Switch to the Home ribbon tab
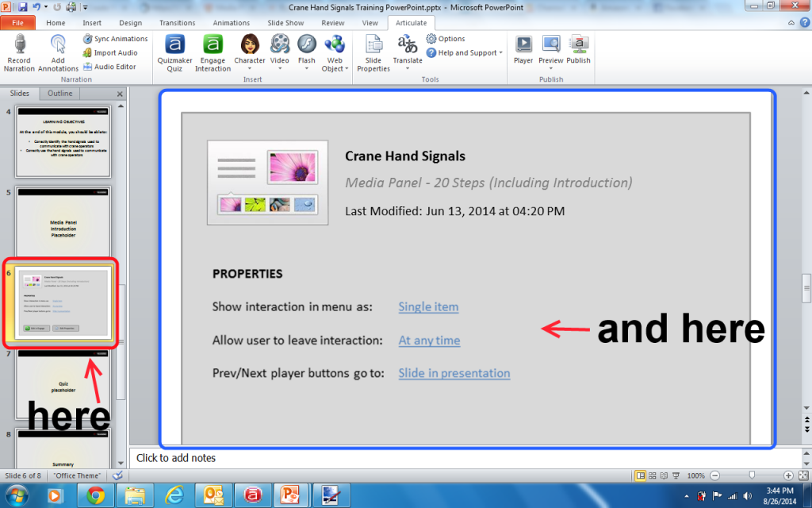The height and width of the screenshot is (508, 812). click(56, 23)
